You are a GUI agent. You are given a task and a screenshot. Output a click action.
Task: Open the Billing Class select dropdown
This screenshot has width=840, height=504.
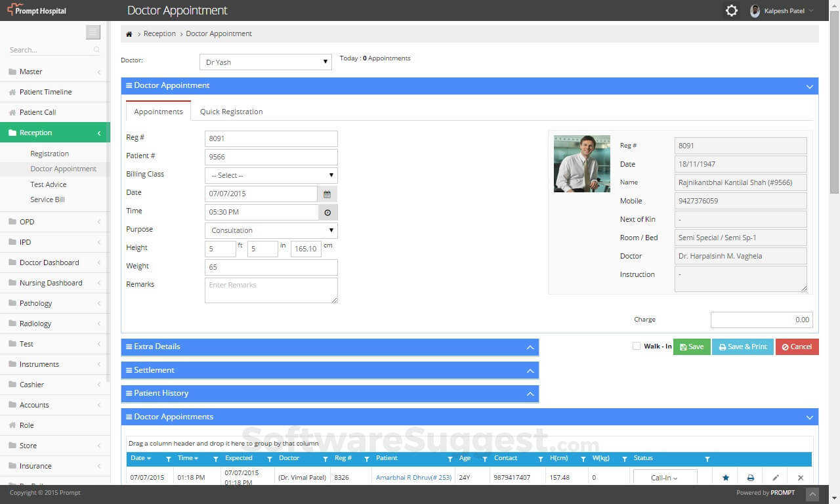(270, 175)
